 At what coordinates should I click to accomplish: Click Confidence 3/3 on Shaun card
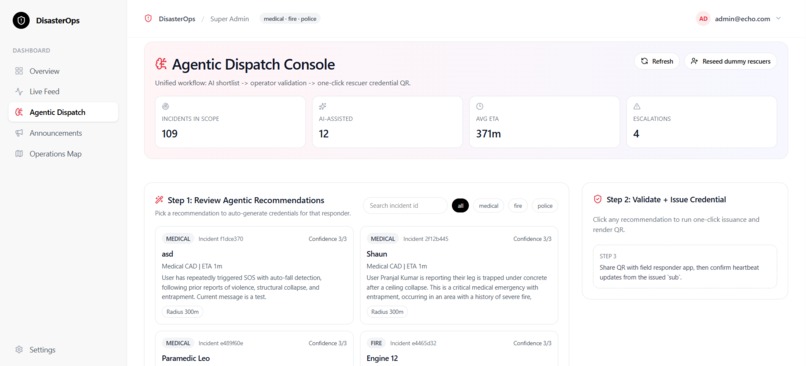click(x=532, y=239)
